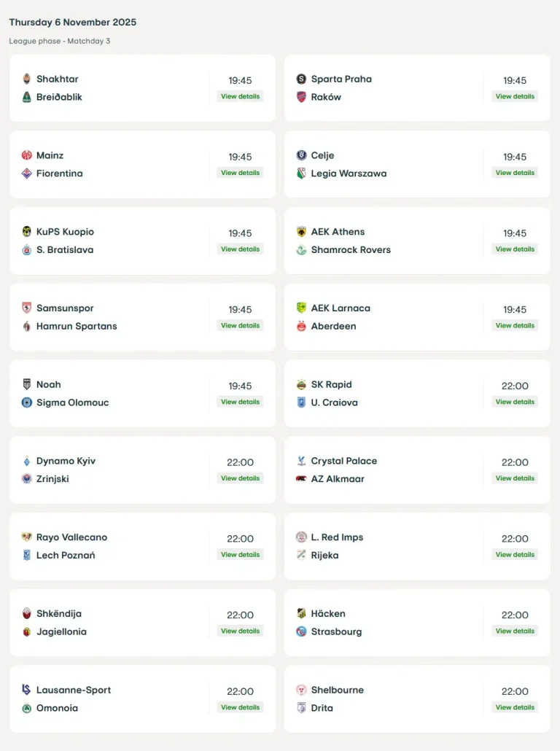This screenshot has height=751, width=560.
Task: Click the Dynamo Kyiv 22:00 kickoff time
Action: tap(240, 462)
